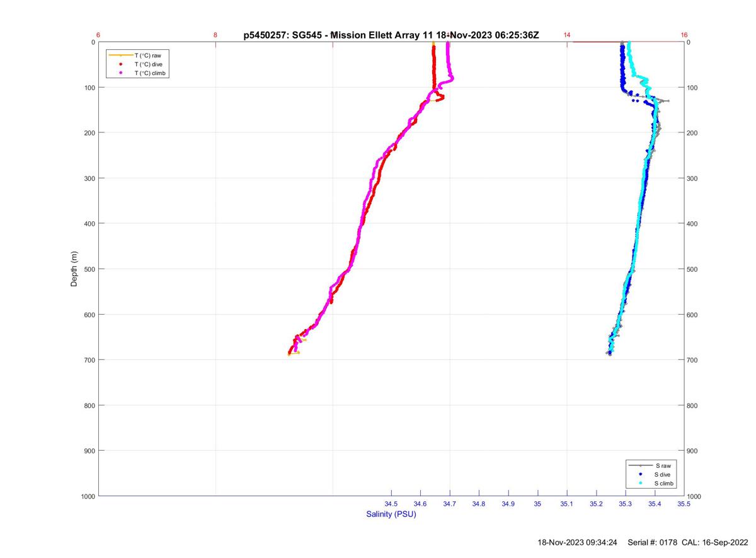The width and height of the screenshot is (756, 558).
Task: Click left depth axis tick label 1000
Action: coord(87,496)
